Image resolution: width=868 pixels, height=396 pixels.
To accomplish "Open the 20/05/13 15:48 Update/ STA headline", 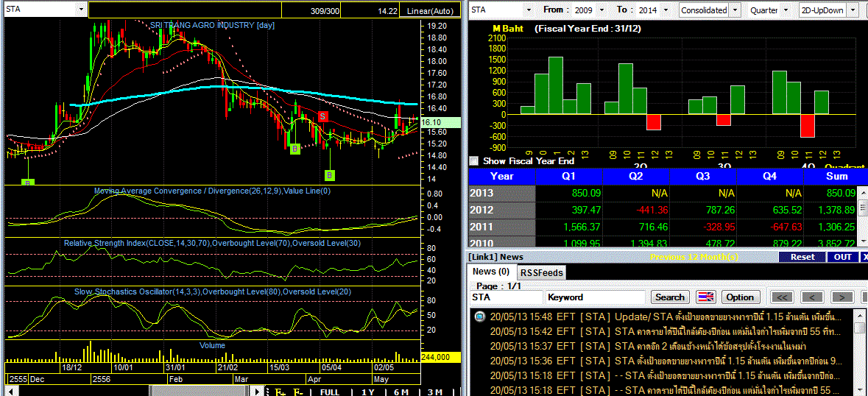I will [666, 317].
